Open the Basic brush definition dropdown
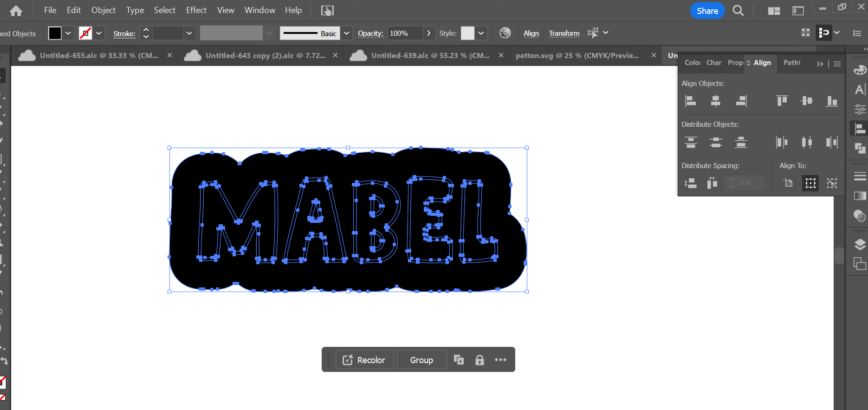 (x=347, y=33)
